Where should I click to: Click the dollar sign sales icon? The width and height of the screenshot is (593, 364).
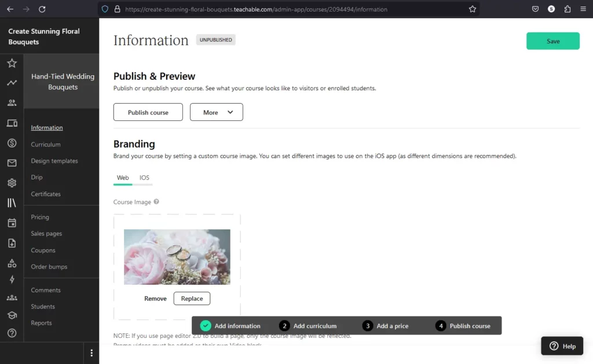(x=12, y=142)
